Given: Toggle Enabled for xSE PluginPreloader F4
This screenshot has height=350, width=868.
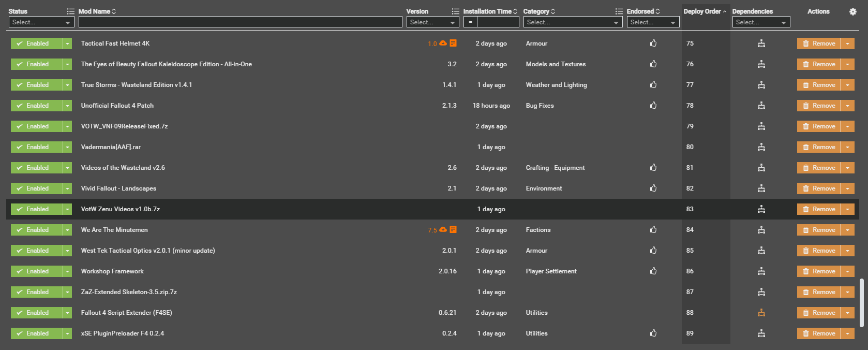Looking at the screenshot, I should coord(37,333).
